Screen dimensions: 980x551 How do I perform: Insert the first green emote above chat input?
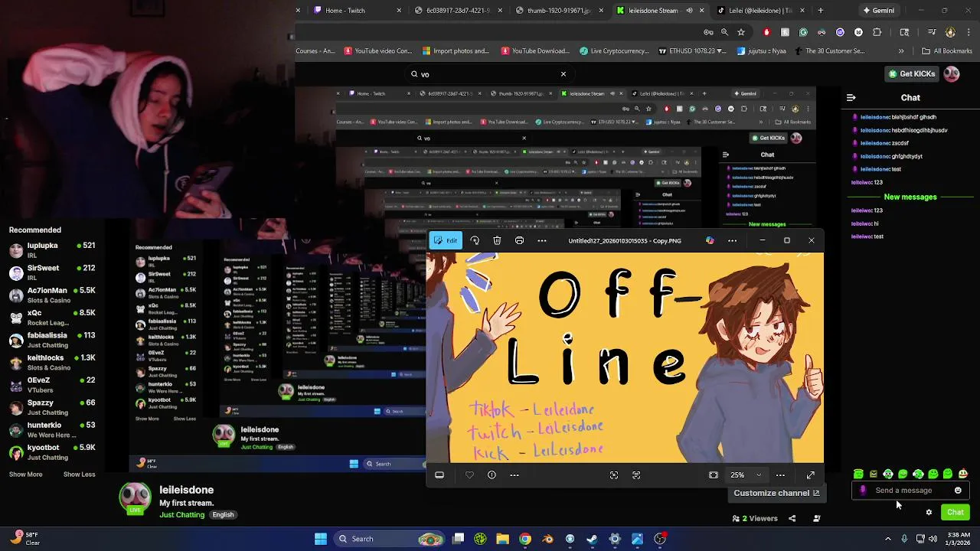click(x=858, y=474)
